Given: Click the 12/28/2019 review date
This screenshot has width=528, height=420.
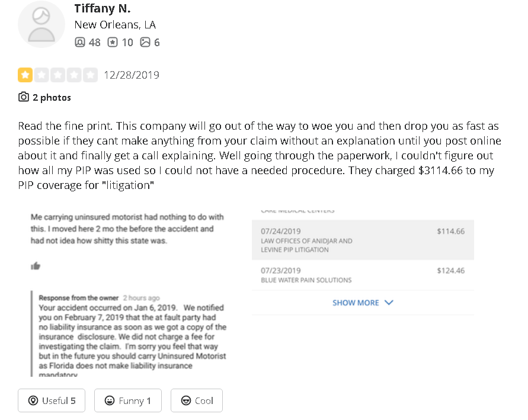Looking at the screenshot, I should click(131, 75).
